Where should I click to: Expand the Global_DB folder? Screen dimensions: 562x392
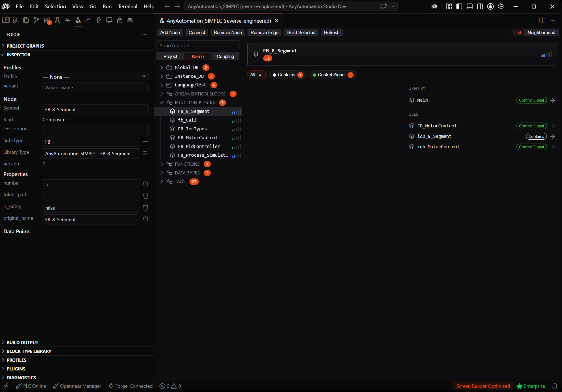tap(162, 68)
